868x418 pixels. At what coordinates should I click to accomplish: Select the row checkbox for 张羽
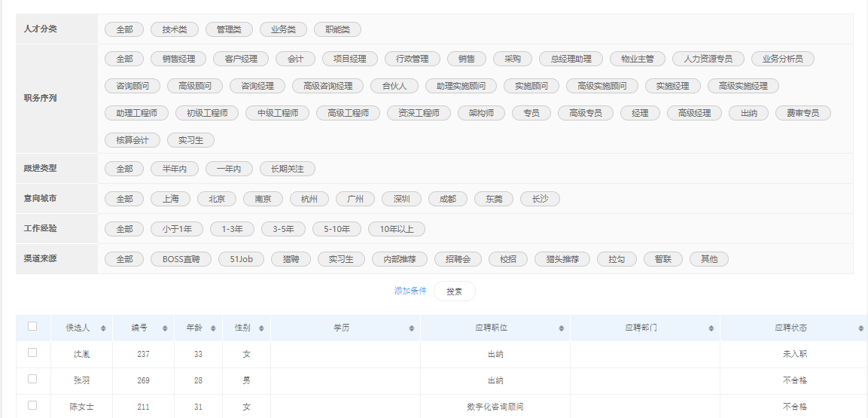pos(32,380)
